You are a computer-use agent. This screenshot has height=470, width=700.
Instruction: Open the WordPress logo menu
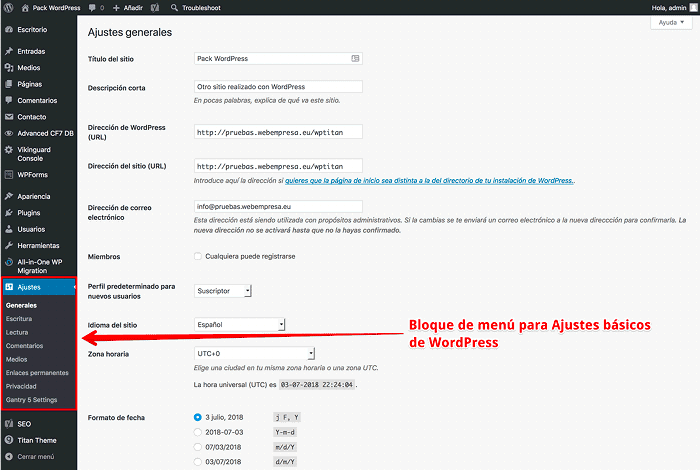pyautogui.click(x=8, y=8)
